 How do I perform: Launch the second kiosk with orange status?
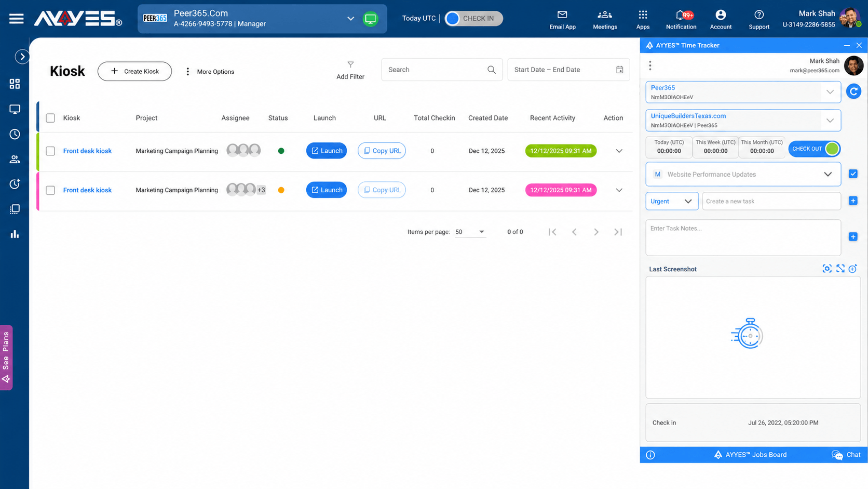coord(327,190)
